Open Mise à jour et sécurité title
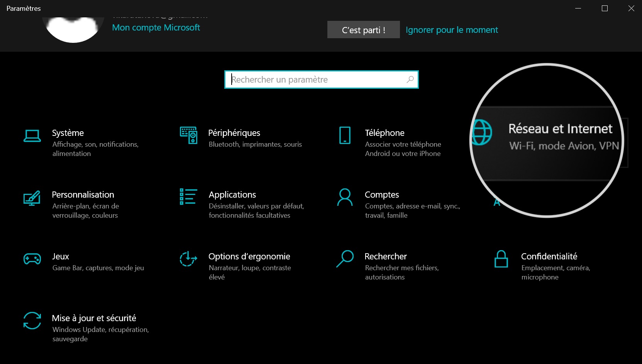Screen dimensions: 642x364 94,318
